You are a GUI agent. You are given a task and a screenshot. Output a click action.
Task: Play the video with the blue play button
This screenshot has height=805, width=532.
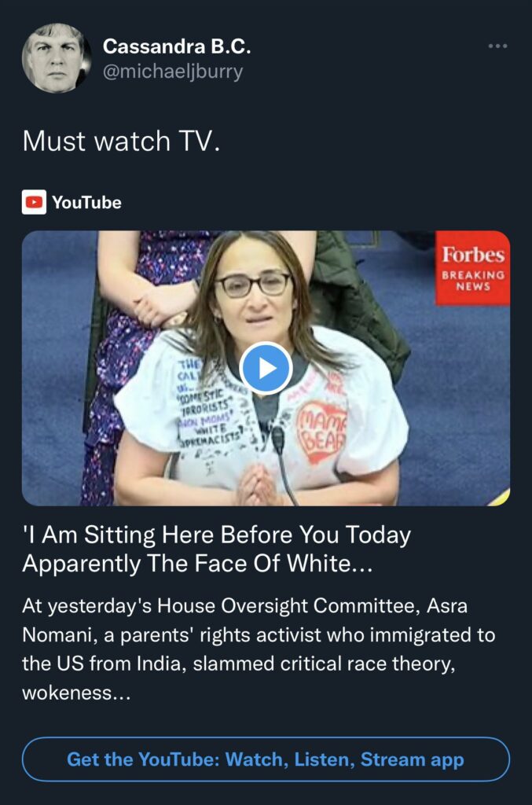tap(266, 368)
